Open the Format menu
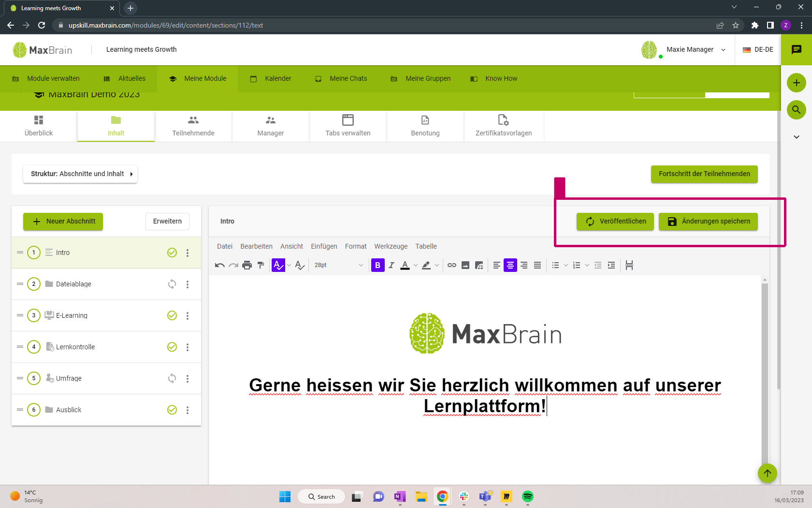Image resolution: width=812 pixels, height=508 pixels. 356,246
